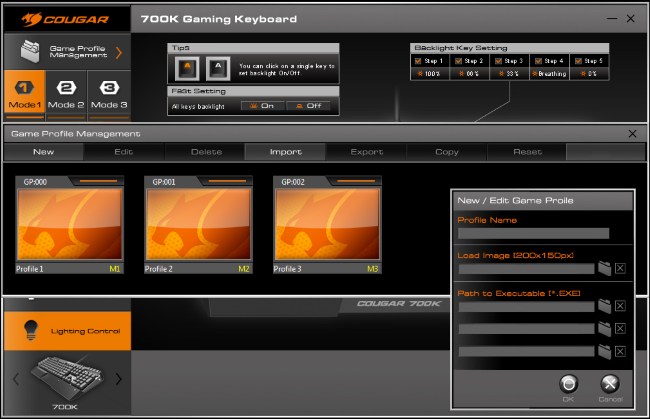Browse folder for third executable path
Image resolution: width=650 pixels, height=419 pixels.
[x=604, y=352]
